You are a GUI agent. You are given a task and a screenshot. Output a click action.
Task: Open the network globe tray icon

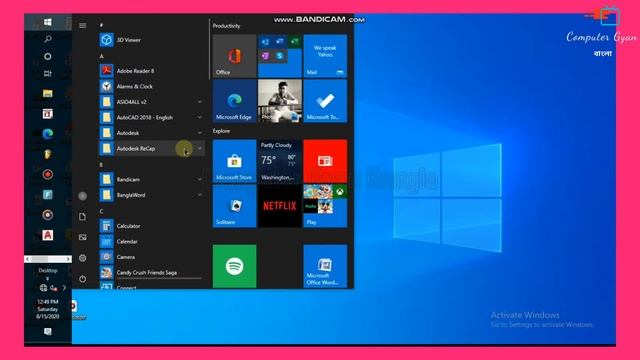click(x=43, y=288)
